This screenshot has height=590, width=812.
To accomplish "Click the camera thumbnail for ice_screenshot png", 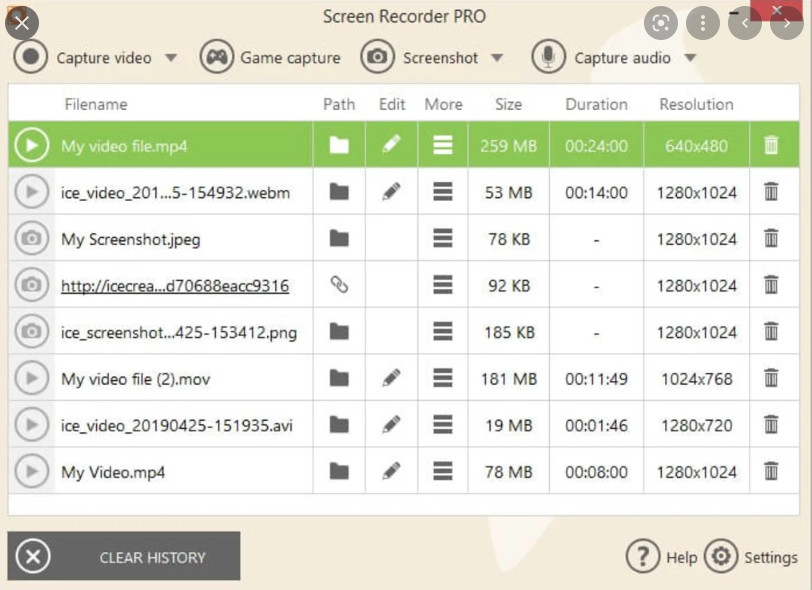I will (x=32, y=332).
